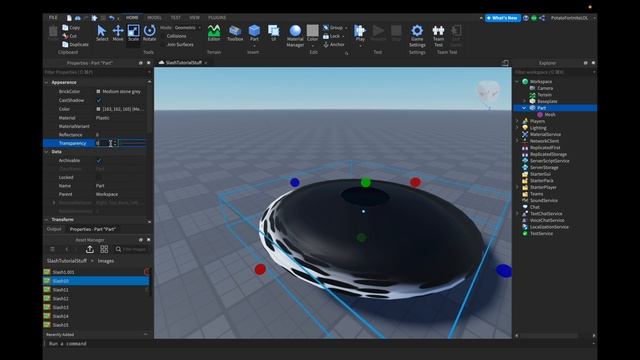Click the Mesh item under Part

(550, 115)
